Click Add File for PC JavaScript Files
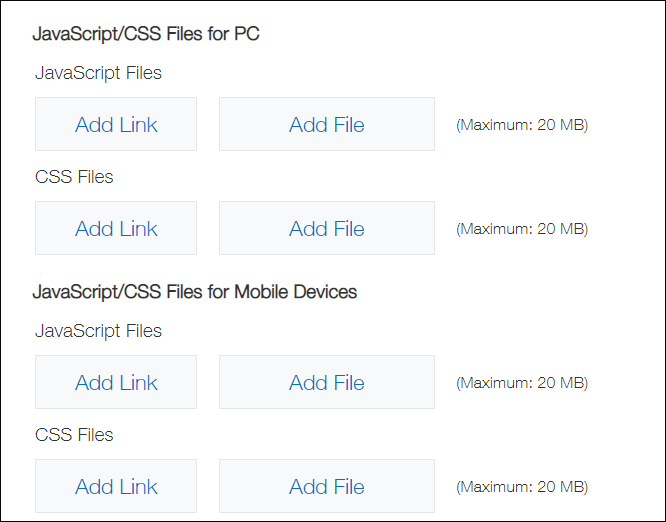Screen dimensions: 666x522 [x=326, y=124]
